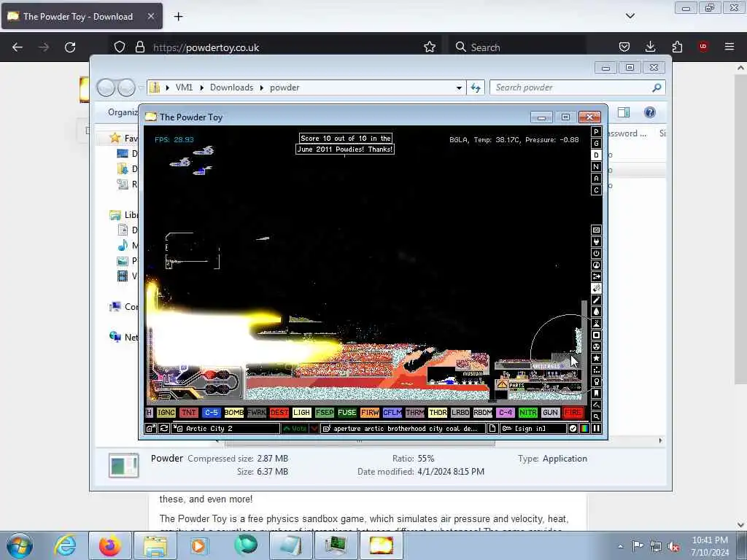The height and width of the screenshot is (560, 747).
Task: Select the LRBD element
Action: (460, 413)
